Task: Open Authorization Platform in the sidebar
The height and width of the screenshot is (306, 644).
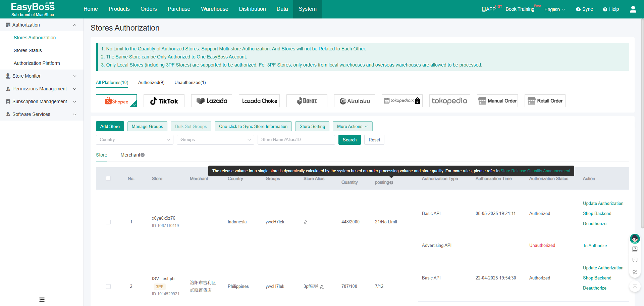Action: (x=37, y=63)
